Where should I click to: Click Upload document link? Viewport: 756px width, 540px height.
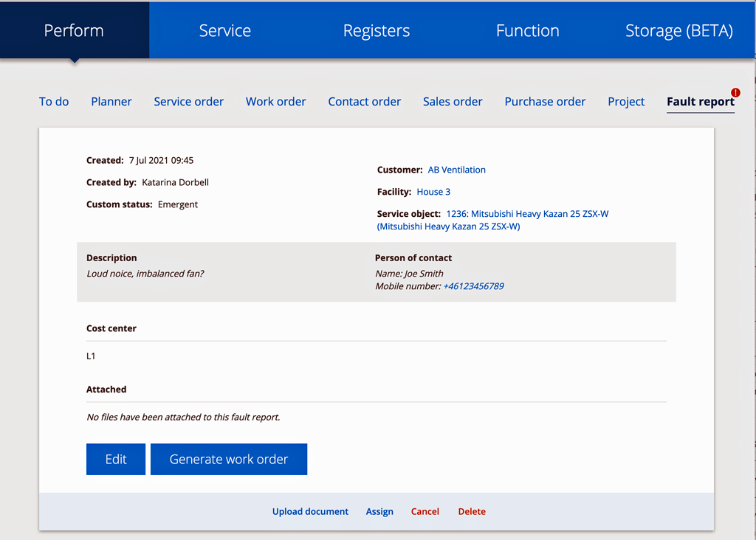point(310,511)
